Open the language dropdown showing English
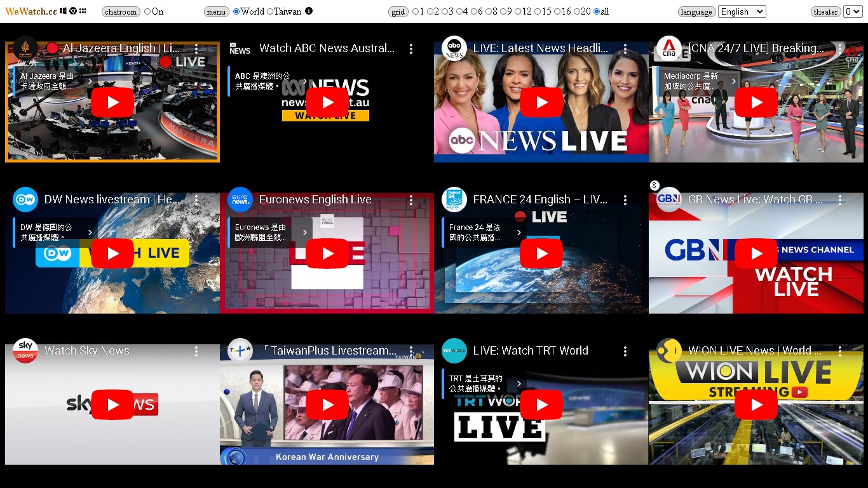The image size is (868, 488). click(742, 11)
